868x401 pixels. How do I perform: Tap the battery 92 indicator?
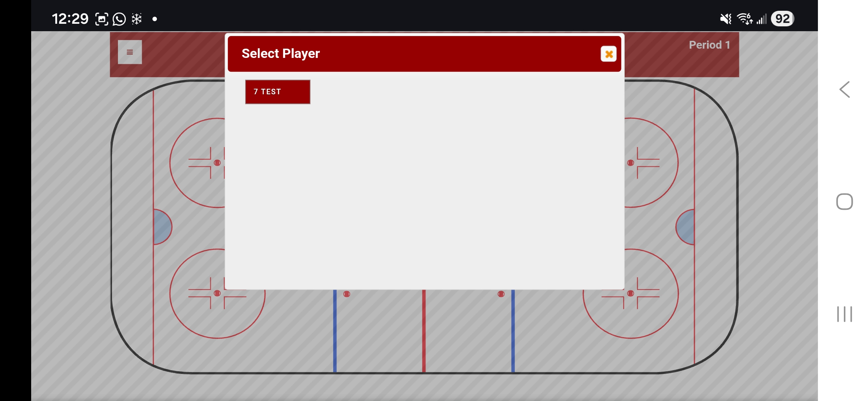coord(782,18)
